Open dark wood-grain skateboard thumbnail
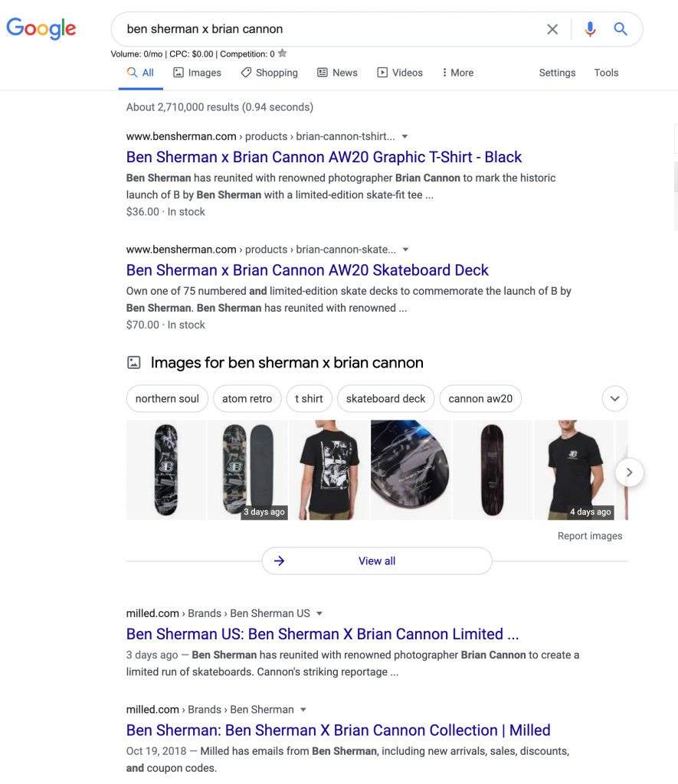678x784 pixels. (493, 470)
